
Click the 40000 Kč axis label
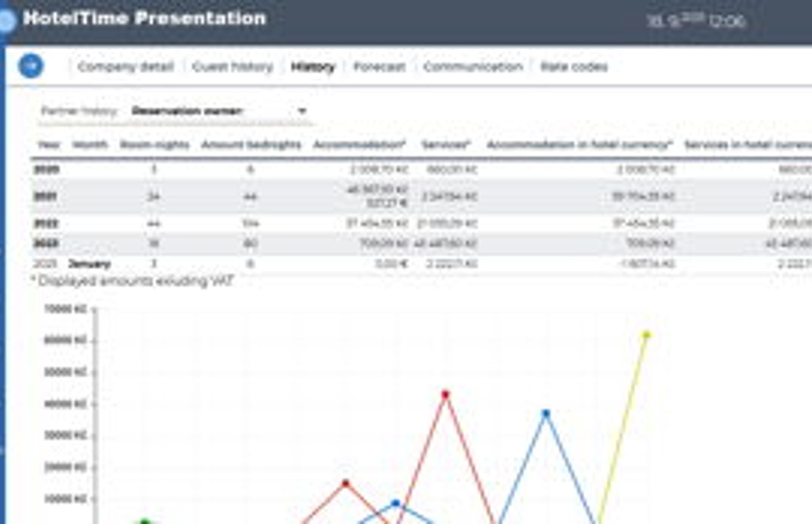(66, 404)
